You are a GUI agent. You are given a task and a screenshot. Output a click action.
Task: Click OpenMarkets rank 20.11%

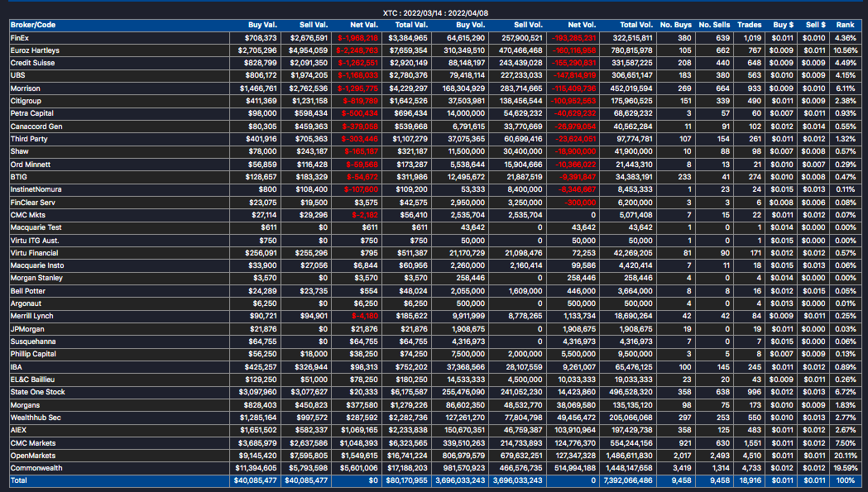click(846, 456)
